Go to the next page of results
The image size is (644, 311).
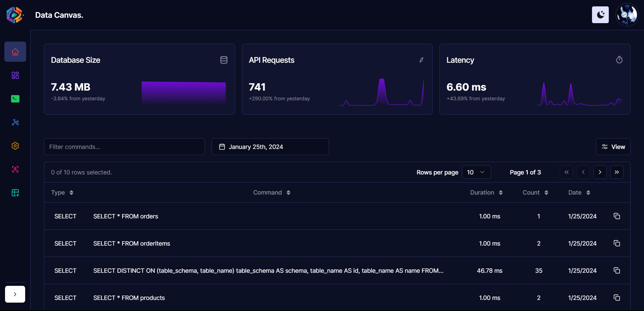(600, 172)
